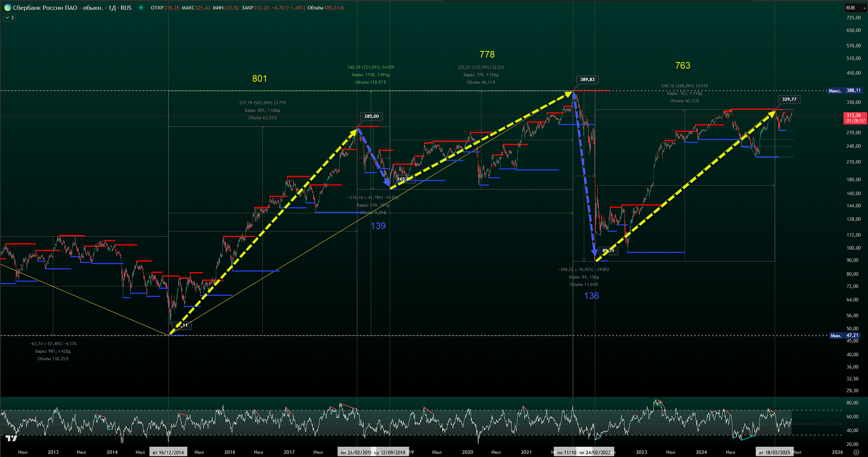Screen dimensions: 868x457
Task: Click the Объём 138,25 B measurement label
Action: tap(53, 359)
